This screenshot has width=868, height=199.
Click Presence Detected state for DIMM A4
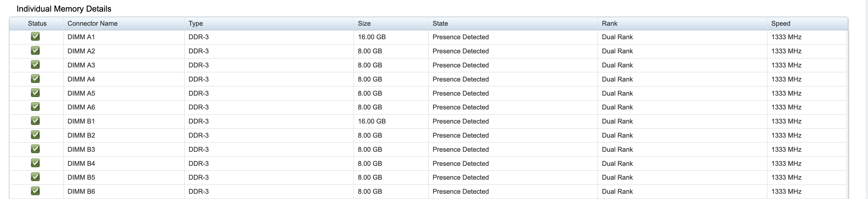[460, 79]
